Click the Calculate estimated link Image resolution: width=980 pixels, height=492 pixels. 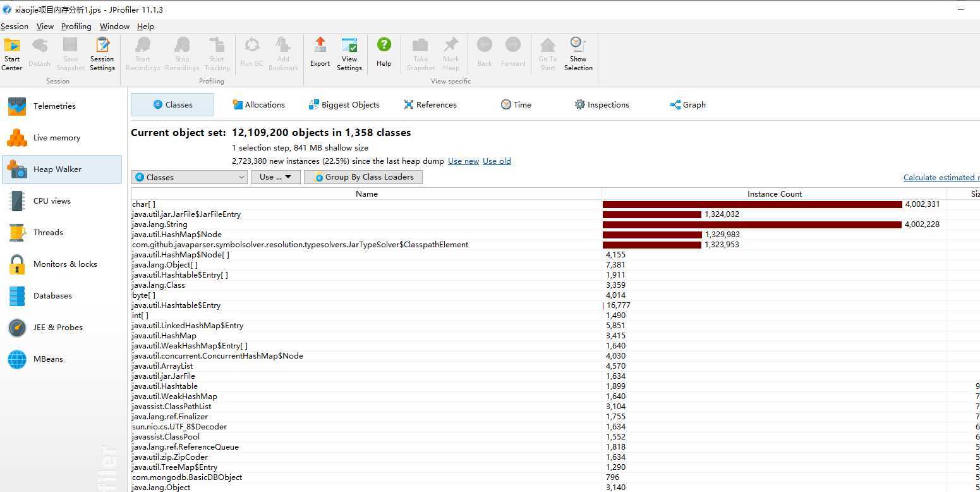pos(941,178)
